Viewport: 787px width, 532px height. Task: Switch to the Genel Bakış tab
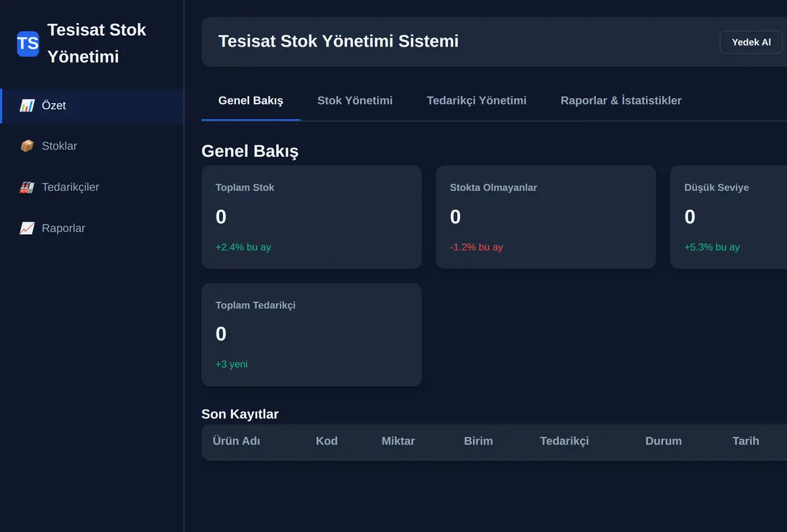(x=251, y=101)
